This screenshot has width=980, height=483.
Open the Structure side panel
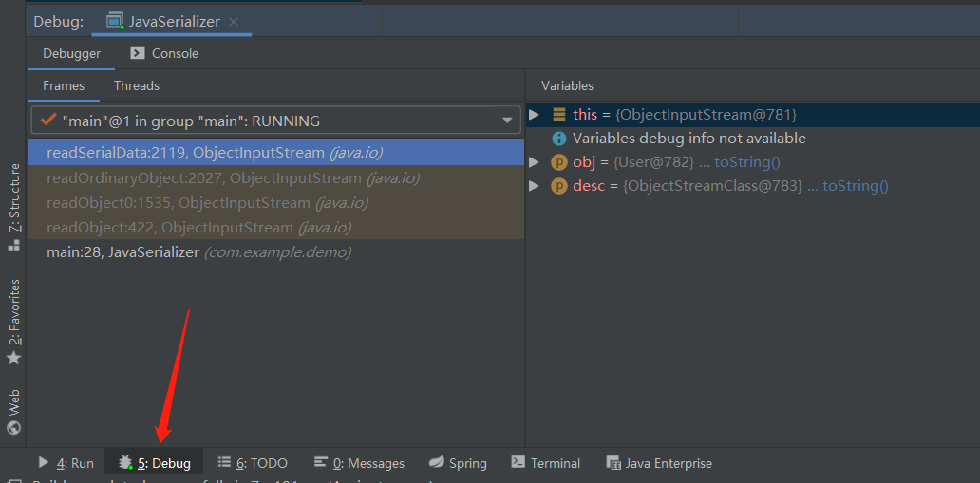tap(13, 206)
